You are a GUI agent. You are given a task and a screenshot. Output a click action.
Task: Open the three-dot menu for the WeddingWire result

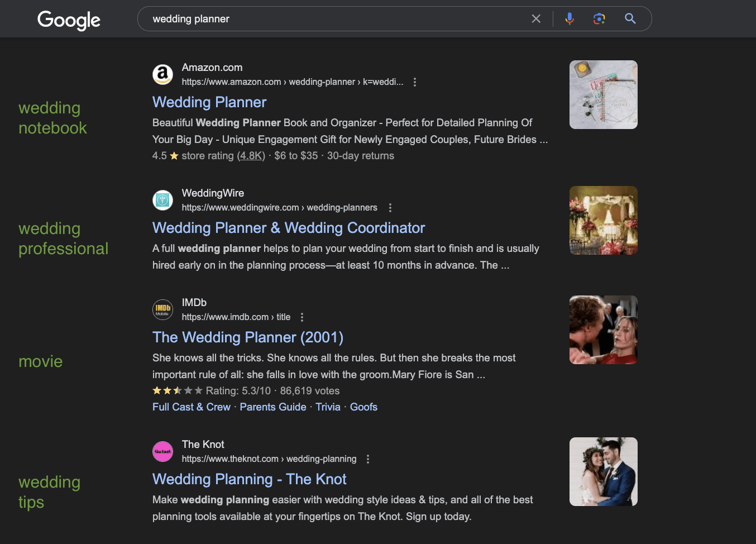tap(390, 208)
